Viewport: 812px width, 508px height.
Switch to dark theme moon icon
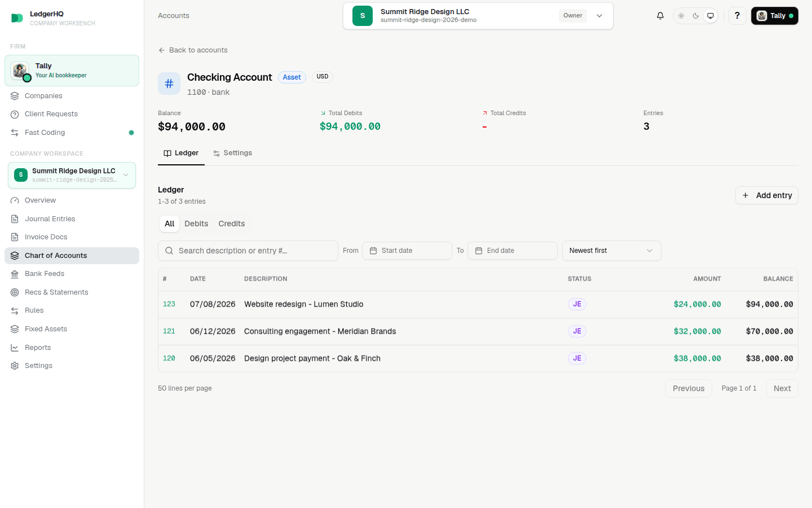(x=696, y=16)
